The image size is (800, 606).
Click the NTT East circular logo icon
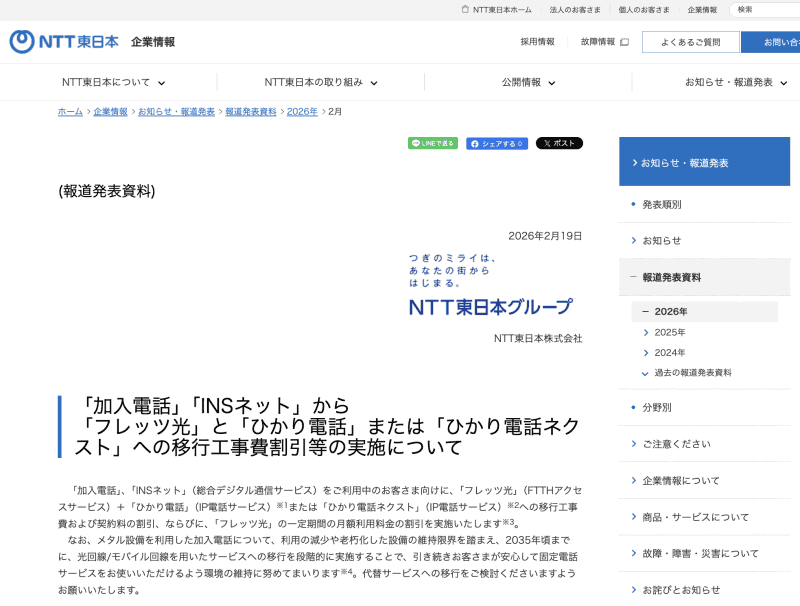pyautogui.click(x=22, y=41)
